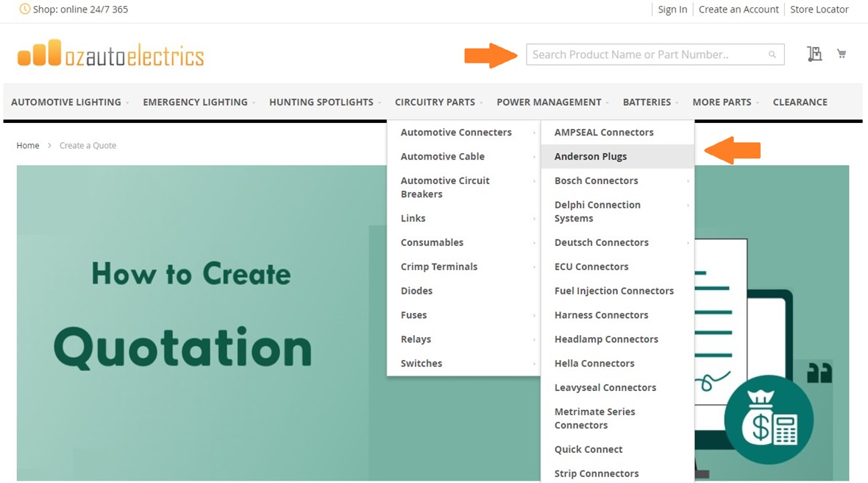Open the Clearance menu item
This screenshot has width=868, height=483.
pos(800,102)
